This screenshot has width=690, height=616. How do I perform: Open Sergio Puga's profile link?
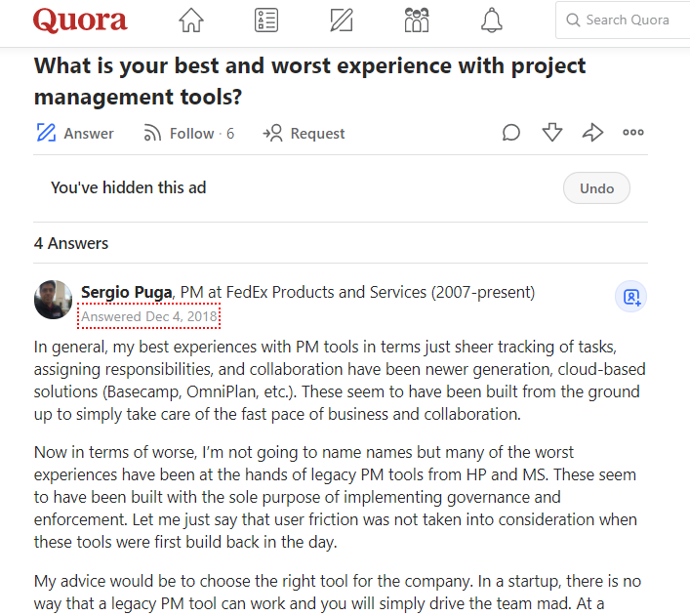[x=127, y=292]
